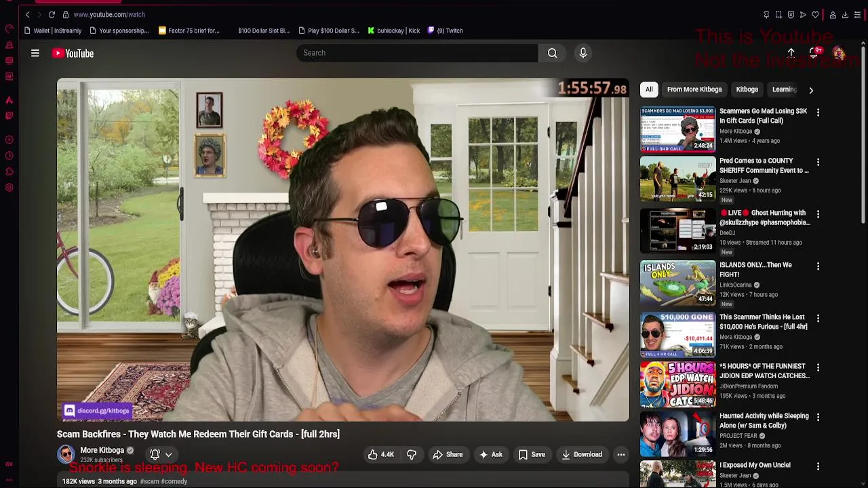Dislike the video with thumbs-down

coord(412,455)
